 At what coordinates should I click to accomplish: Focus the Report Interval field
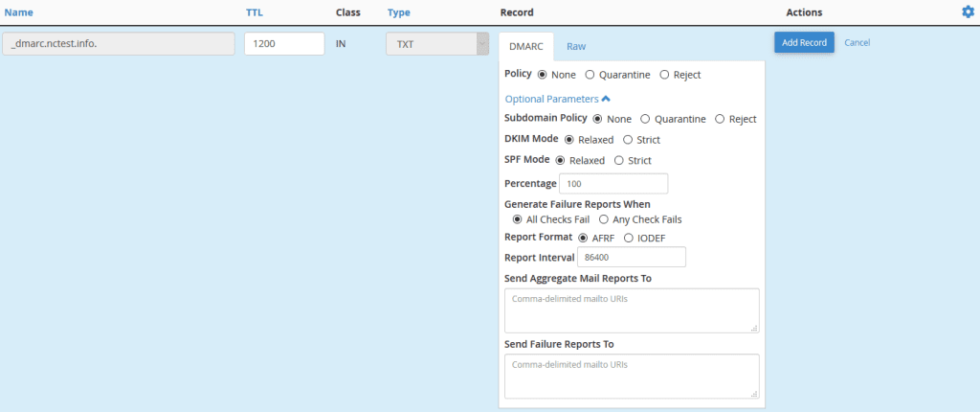point(632,257)
